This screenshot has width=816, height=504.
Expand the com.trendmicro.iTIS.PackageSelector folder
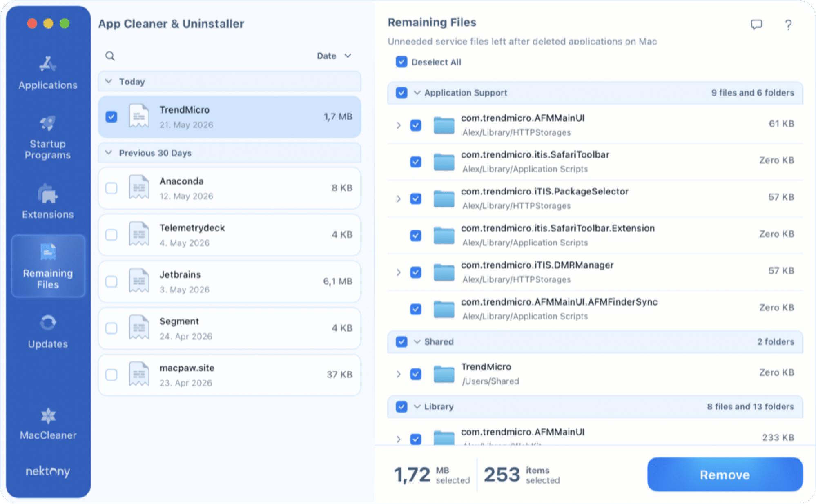click(x=399, y=199)
